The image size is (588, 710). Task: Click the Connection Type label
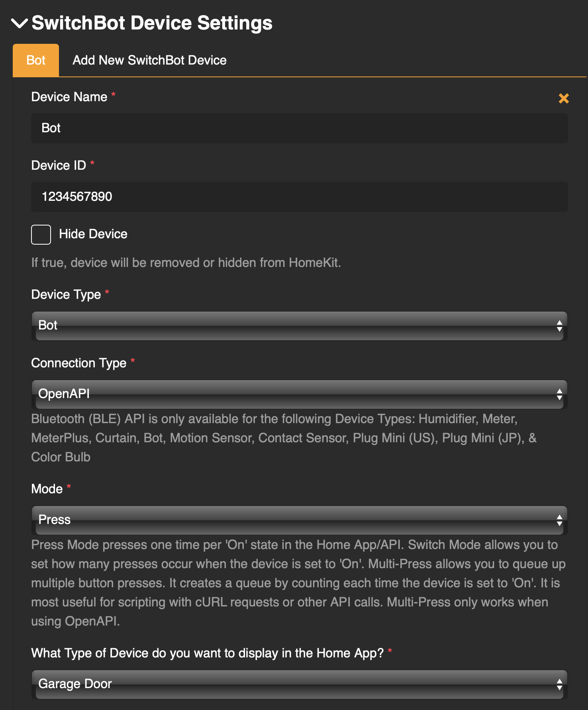pyautogui.click(x=79, y=363)
